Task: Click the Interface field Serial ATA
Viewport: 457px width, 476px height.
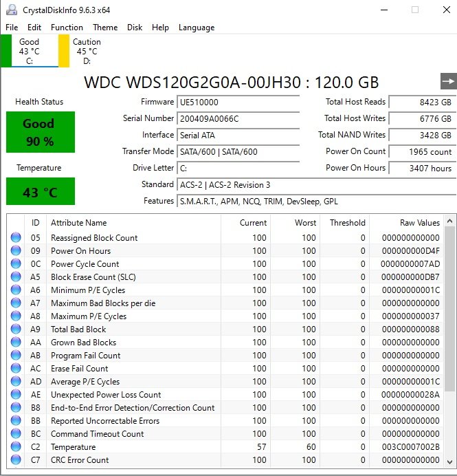Action: (x=238, y=135)
